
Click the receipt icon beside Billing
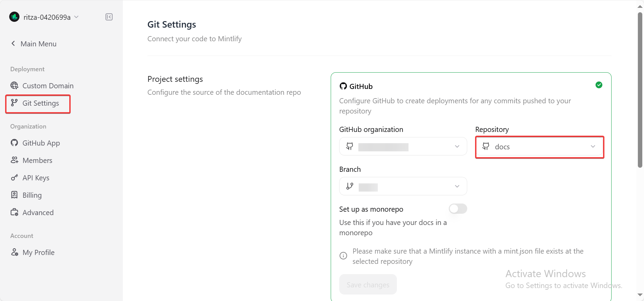click(x=14, y=195)
